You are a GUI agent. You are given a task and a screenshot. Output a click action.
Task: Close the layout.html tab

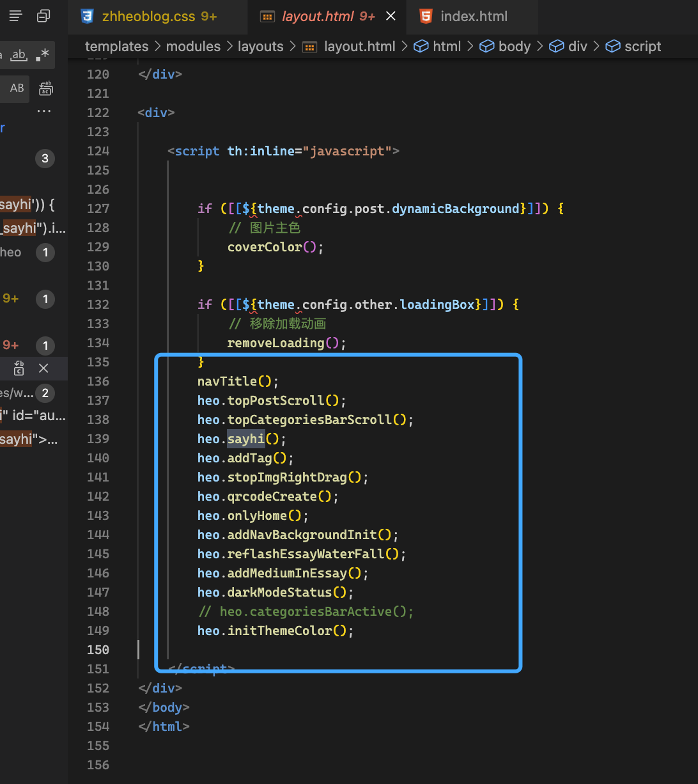[391, 17]
